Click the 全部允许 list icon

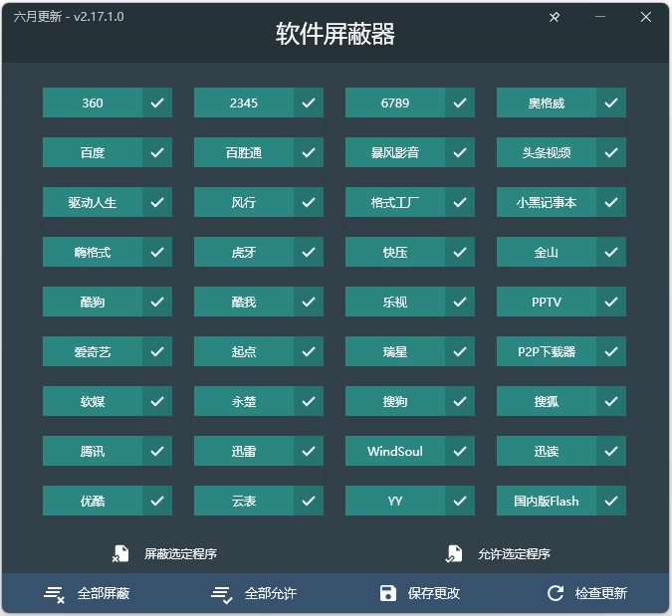221,594
